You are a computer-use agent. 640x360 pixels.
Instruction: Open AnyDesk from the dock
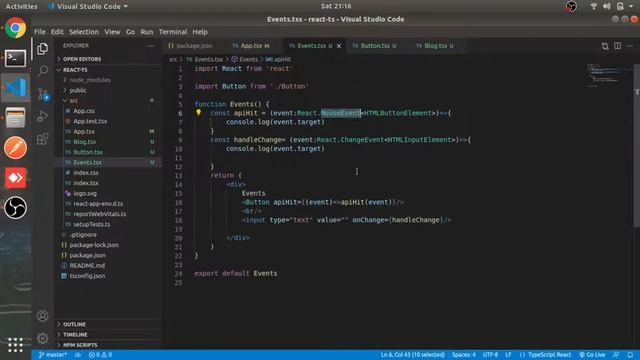tap(16, 178)
